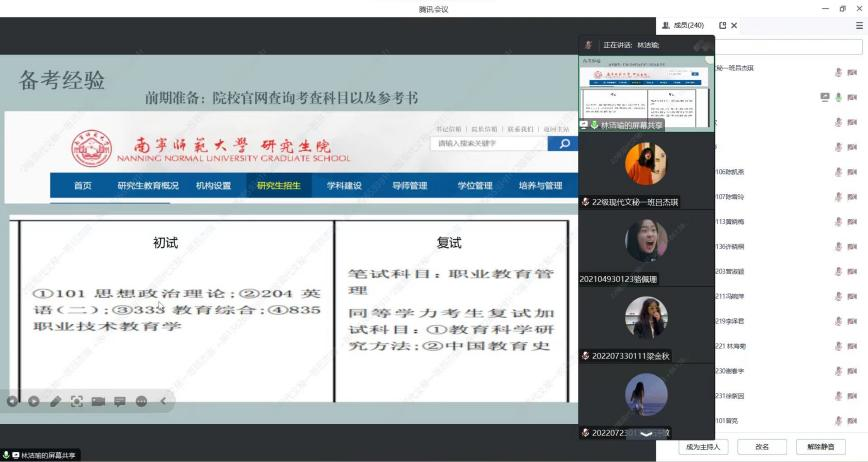Click the previous slide arrow in presentation toolbar
This screenshot has width=868, height=462.
[x=12, y=401]
